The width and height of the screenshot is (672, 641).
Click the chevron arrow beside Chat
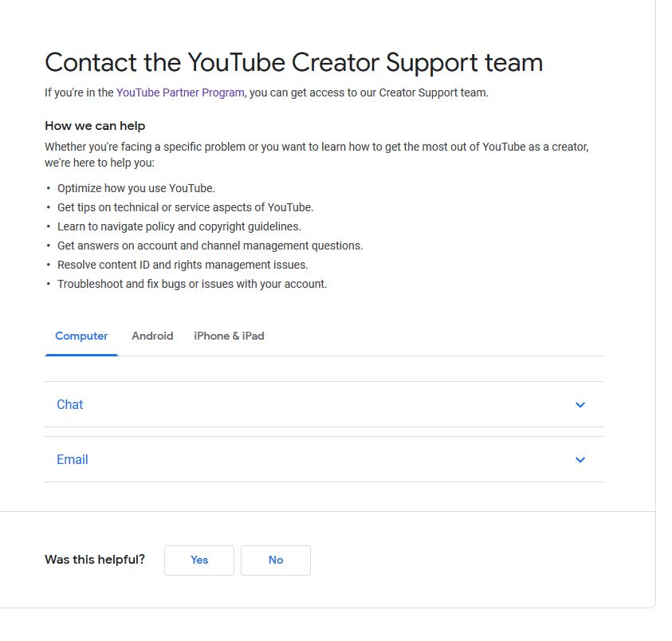[580, 404]
